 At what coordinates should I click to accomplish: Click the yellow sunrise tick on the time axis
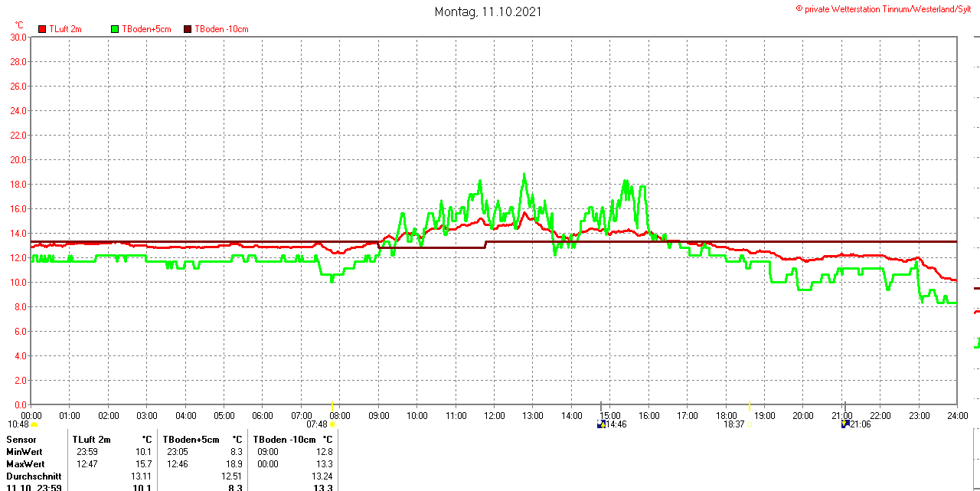pos(332,405)
